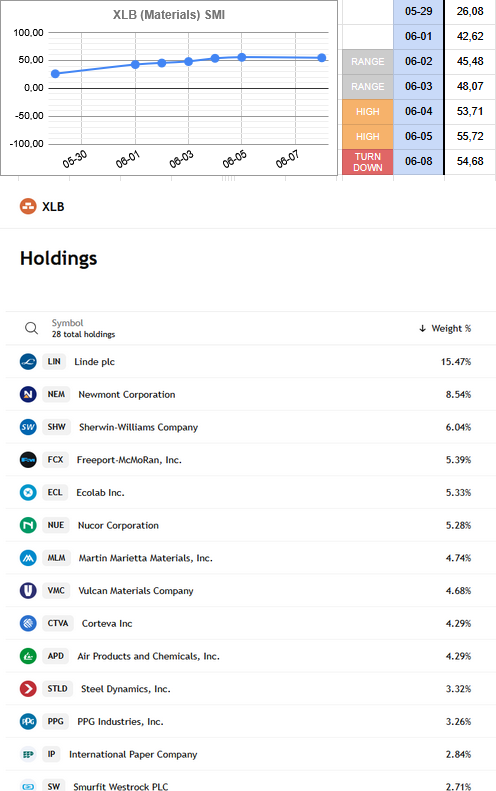
Task: Click the holdings search magnifier icon
Action: (x=31, y=328)
